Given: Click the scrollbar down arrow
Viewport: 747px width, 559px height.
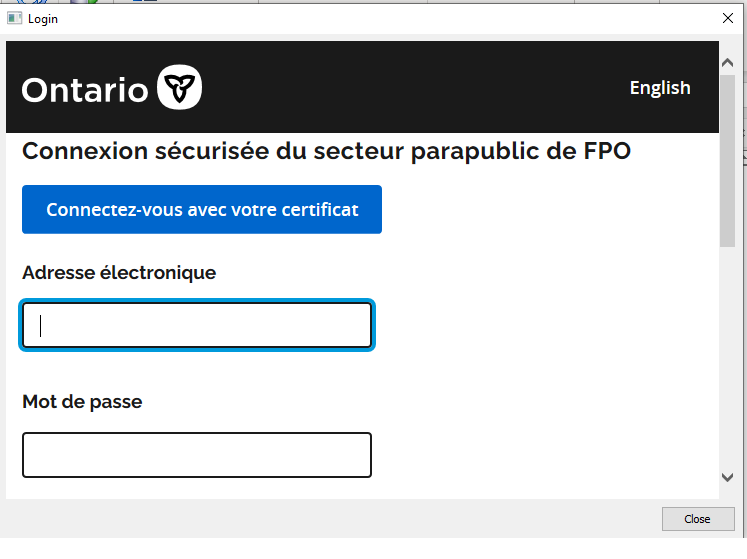Looking at the screenshot, I should [727, 478].
